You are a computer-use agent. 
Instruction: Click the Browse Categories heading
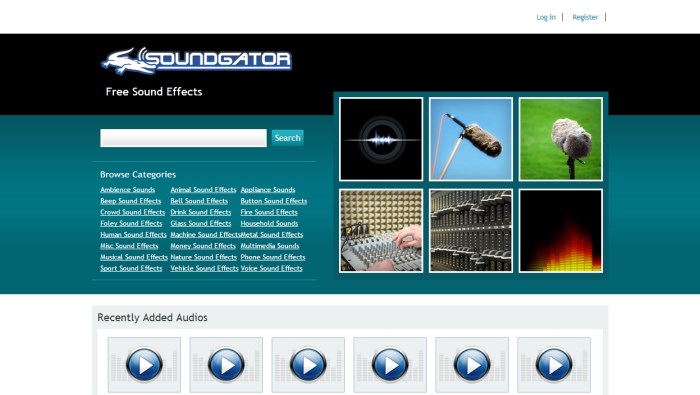[x=138, y=175]
